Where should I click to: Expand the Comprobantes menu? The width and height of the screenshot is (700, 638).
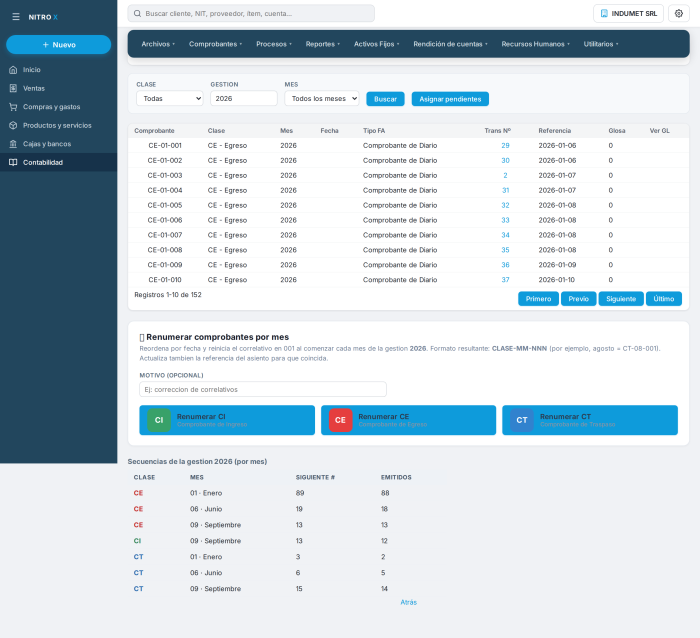pos(215,44)
